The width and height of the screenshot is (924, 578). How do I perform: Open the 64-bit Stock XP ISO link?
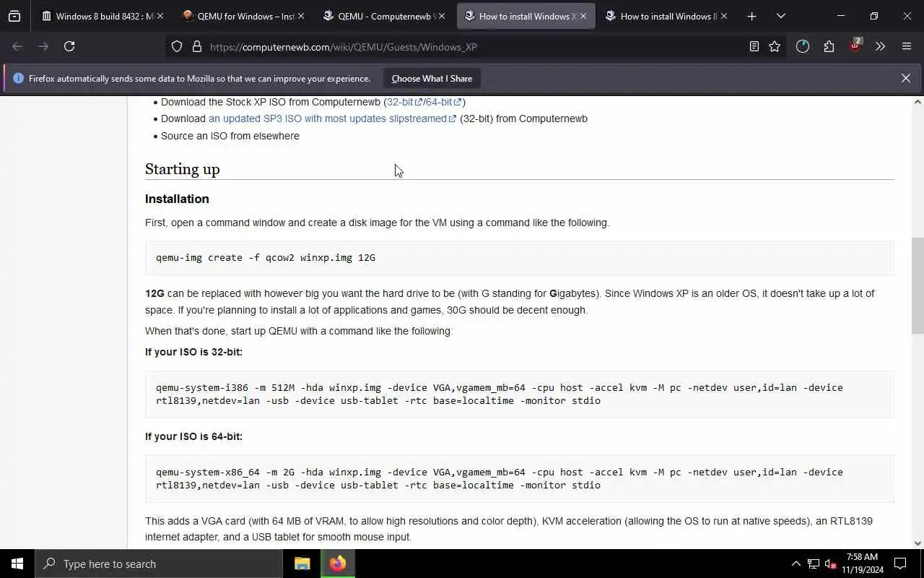pos(443,102)
